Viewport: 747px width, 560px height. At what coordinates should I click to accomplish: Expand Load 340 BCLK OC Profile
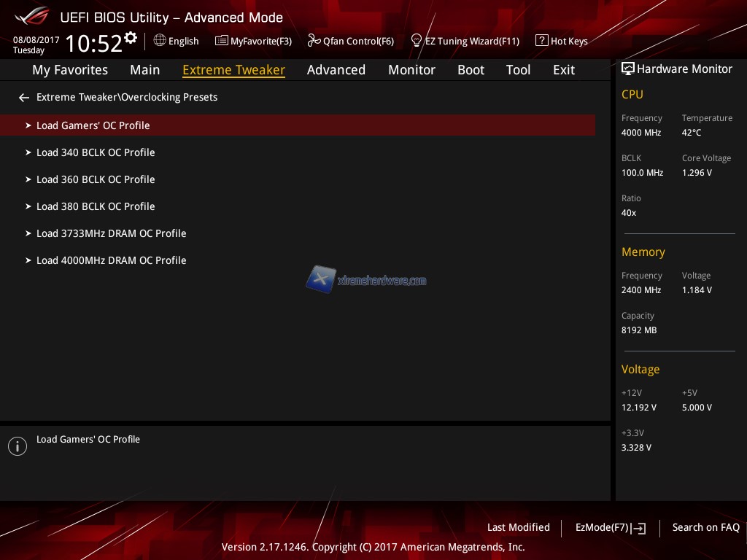96,152
